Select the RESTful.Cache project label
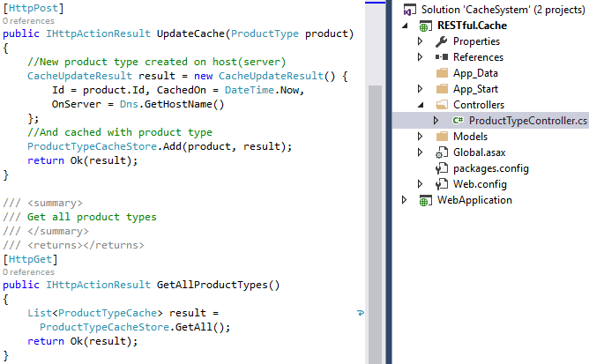 [x=473, y=26]
